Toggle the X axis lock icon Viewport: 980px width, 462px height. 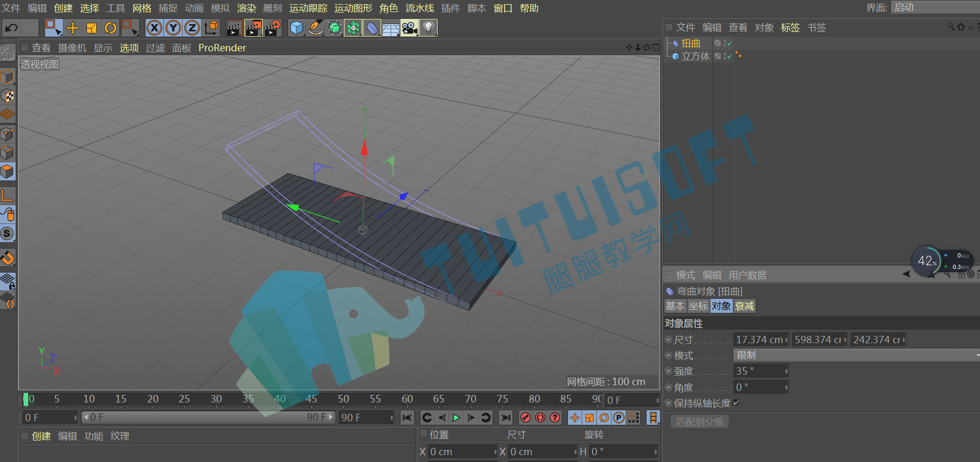154,28
